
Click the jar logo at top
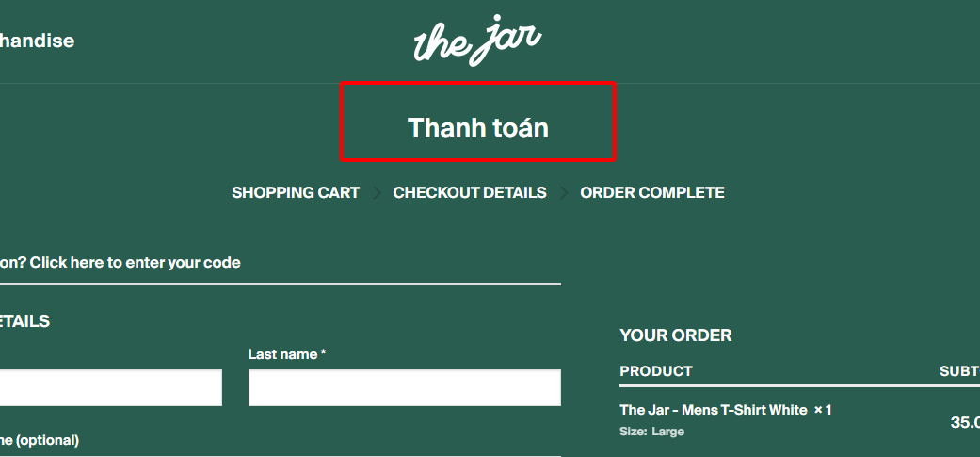coord(478,41)
